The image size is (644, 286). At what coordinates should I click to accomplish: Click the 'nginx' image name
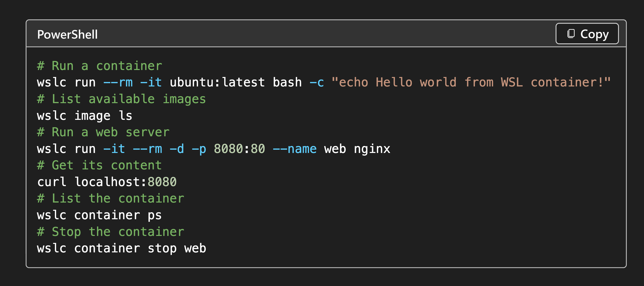click(x=372, y=149)
